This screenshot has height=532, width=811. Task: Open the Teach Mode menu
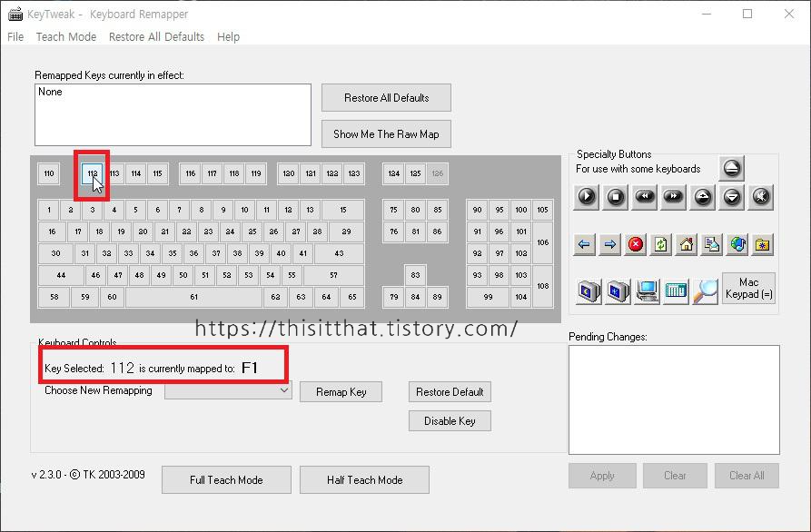(66, 36)
